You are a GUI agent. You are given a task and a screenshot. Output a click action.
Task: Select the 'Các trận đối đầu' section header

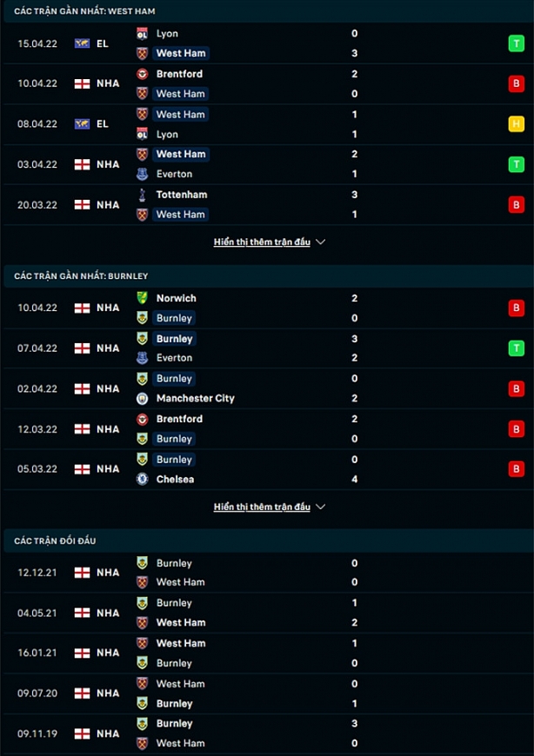[55, 540]
